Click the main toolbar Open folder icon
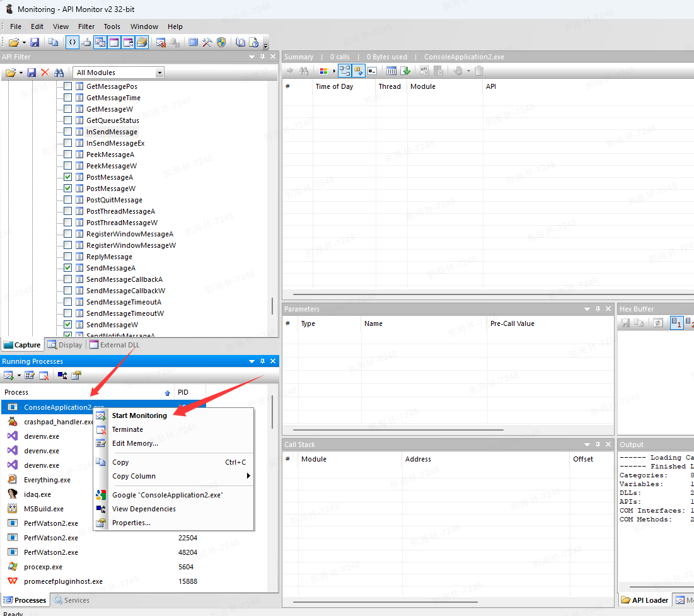 pos(13,42)
